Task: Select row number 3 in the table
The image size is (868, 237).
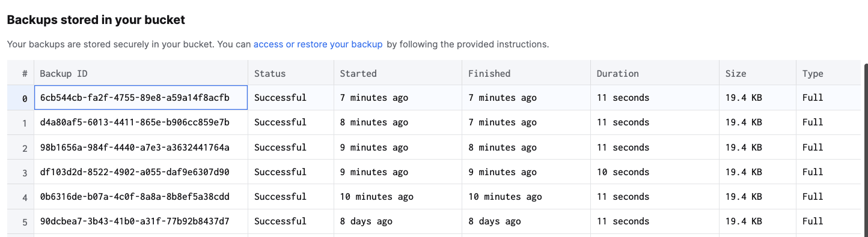Action: point(21,172)
